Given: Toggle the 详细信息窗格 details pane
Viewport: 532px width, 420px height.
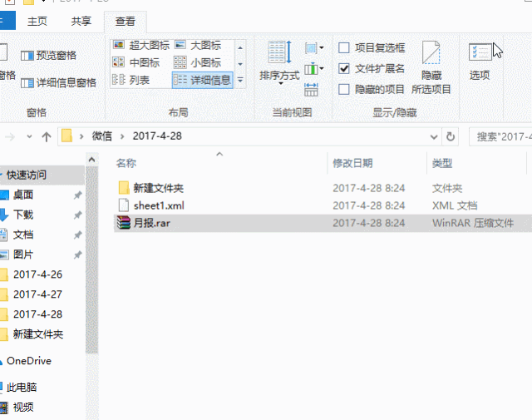Looking at the screenshot, I should [58, 82].
